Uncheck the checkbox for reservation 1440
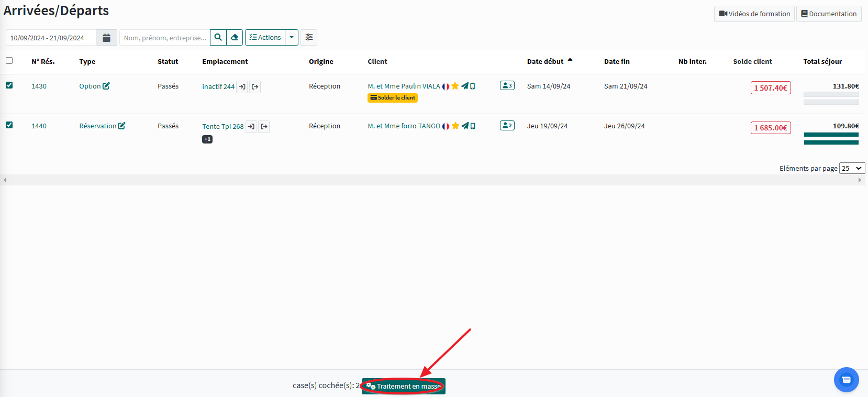 9,125
